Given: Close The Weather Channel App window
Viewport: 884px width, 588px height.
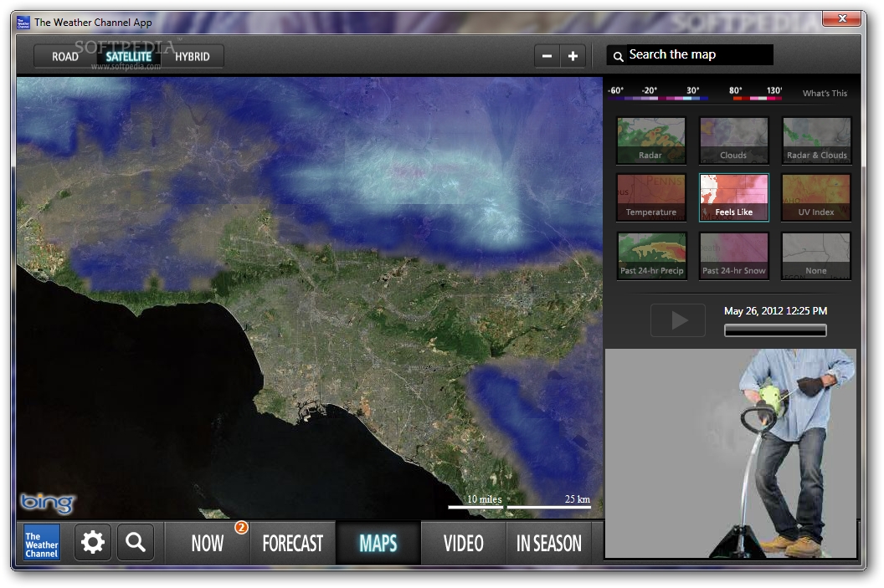Looking at the screenshot, I should click(x=841, y=18).
